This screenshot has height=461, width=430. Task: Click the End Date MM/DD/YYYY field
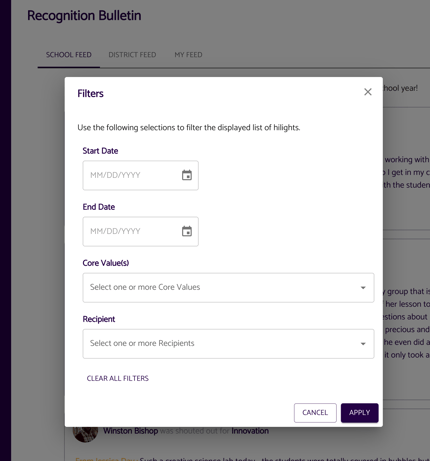[140, 231]
